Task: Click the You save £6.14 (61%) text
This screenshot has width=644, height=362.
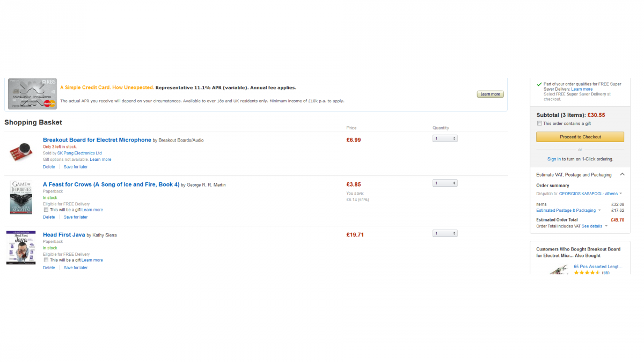Action: coord(357,196)
